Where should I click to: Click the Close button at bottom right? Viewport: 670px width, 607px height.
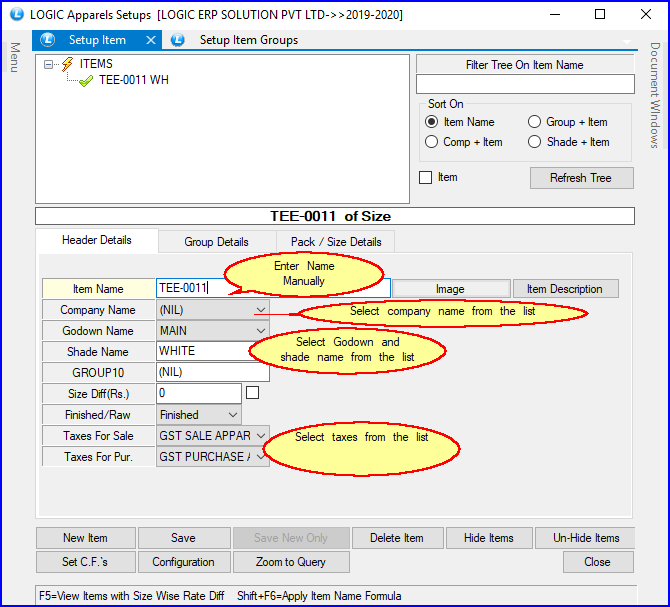pyautogui.click(x=598, y=562)
